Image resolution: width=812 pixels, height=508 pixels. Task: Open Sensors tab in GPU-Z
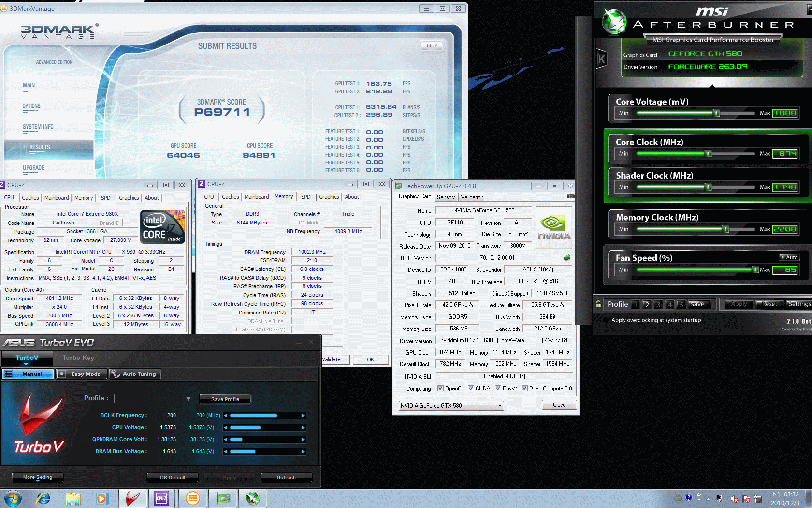pyautogui.click(x=446, y=197)
